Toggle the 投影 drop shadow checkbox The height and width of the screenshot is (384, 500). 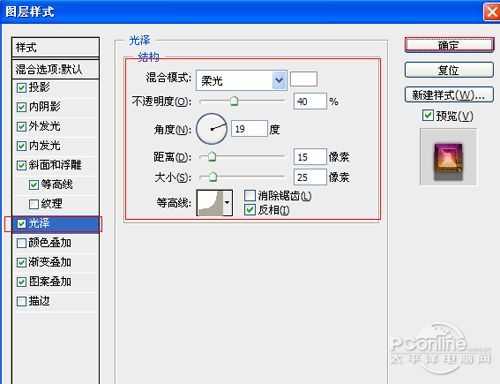coord(21,88)
